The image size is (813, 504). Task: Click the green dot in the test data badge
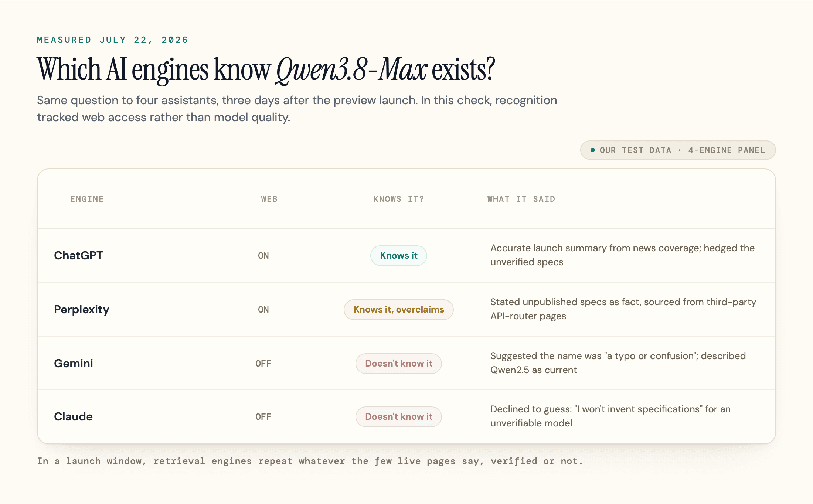point(593,150)
